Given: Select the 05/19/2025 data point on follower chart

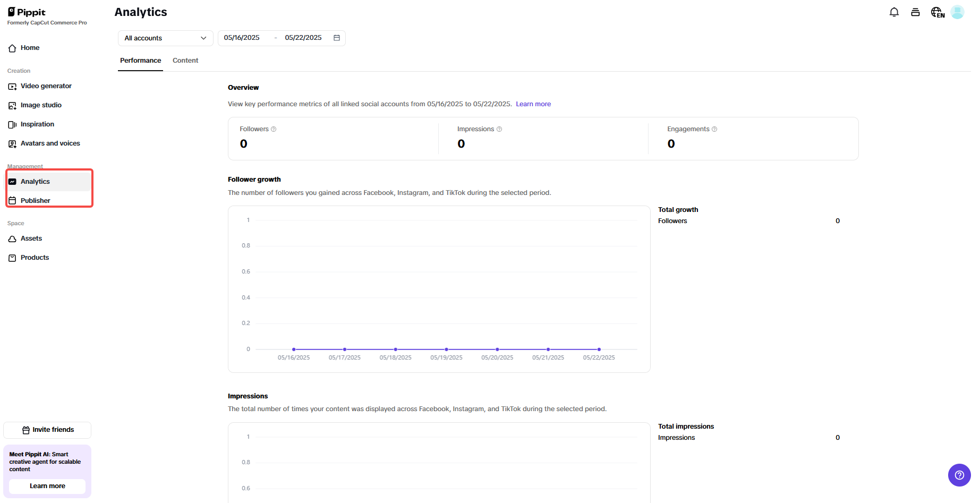Looking at the screenshot, I should pos(446,349).
